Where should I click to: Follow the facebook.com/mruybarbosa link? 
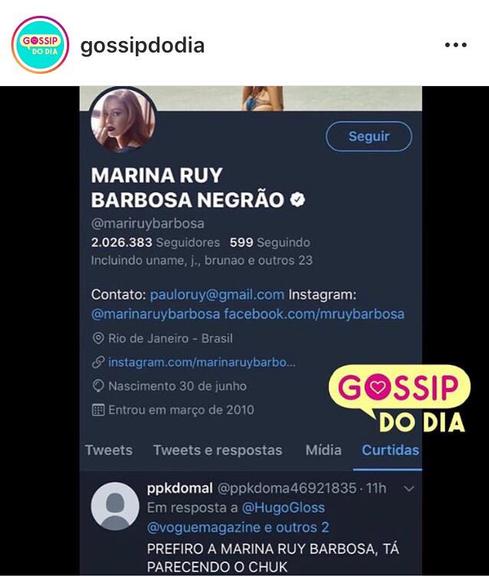click(x=314, y=314)
